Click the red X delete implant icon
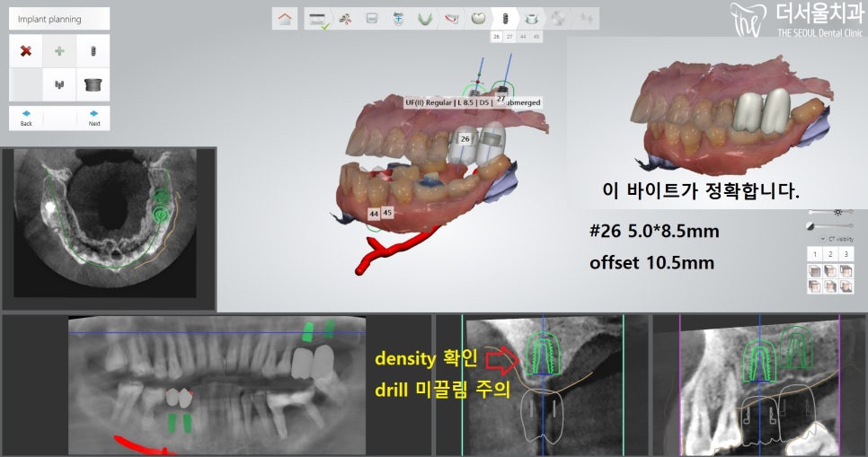Viewport: 868px width, 457px height. [x=26, y=51]
